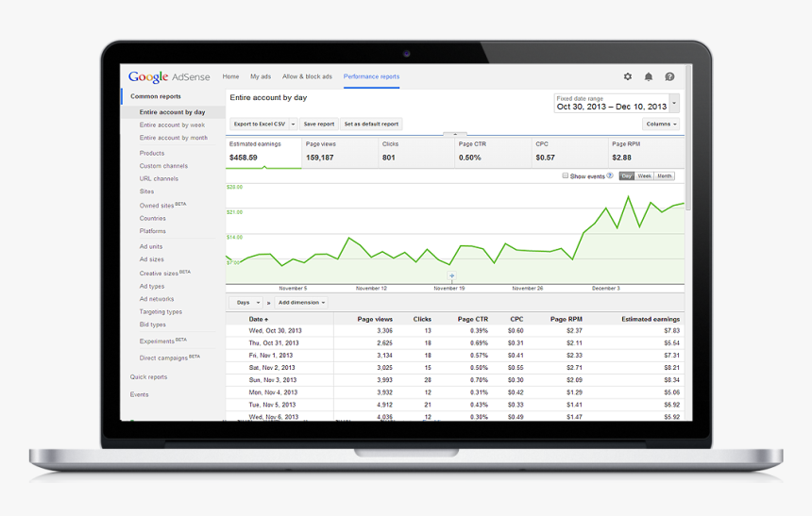Switch chart granularity to Week

click(x=644, y=176)
